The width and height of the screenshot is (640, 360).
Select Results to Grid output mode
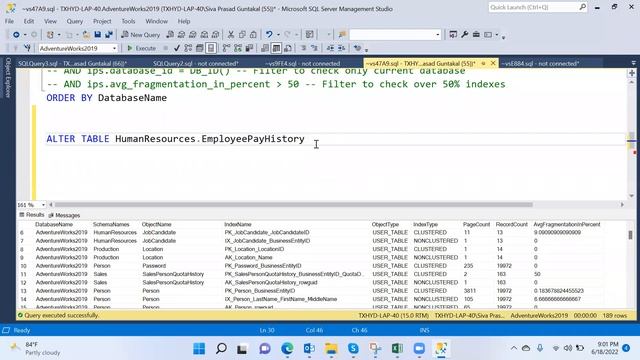(x=276, y=48)
